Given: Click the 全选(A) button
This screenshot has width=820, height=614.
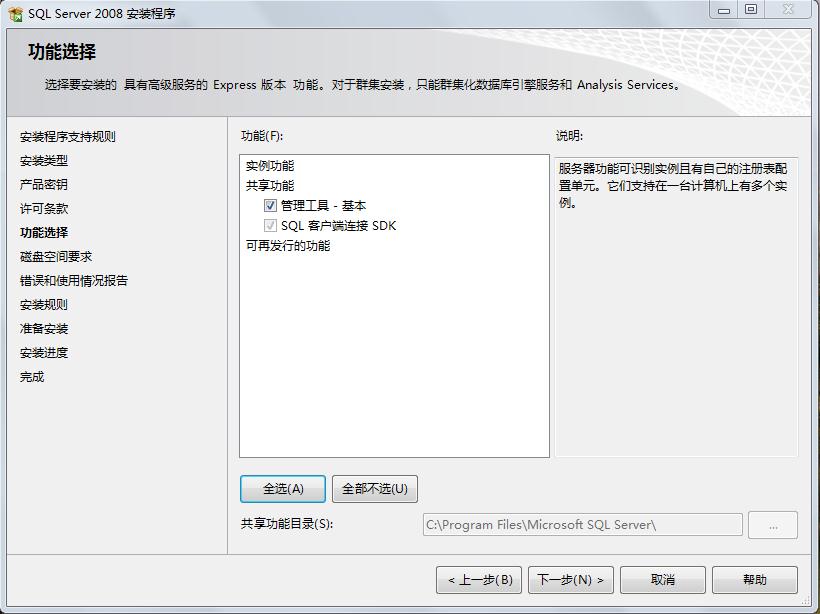Looking at the screenshot, I should [283, 489].
